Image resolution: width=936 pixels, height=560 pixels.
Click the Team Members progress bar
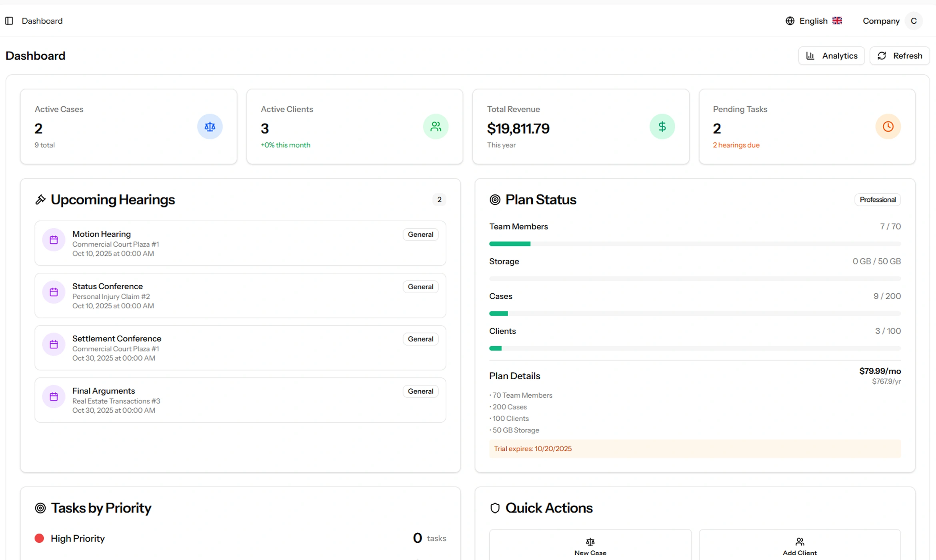tap(694, 244)
